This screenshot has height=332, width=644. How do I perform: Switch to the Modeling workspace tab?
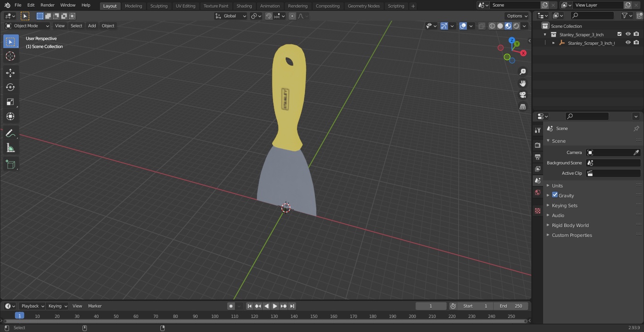pyautogui.click(x=133, y=6)
